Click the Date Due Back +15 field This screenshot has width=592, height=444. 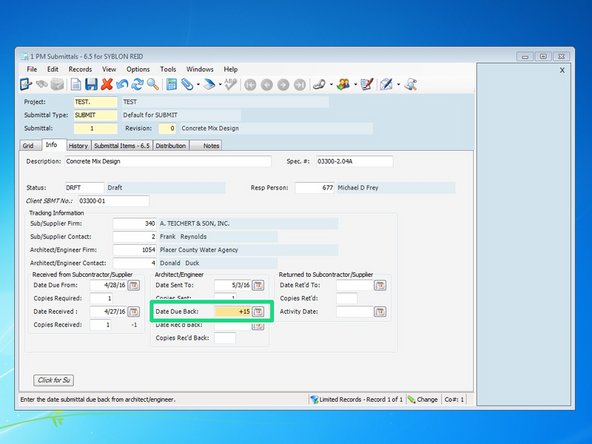click(233, 311)
